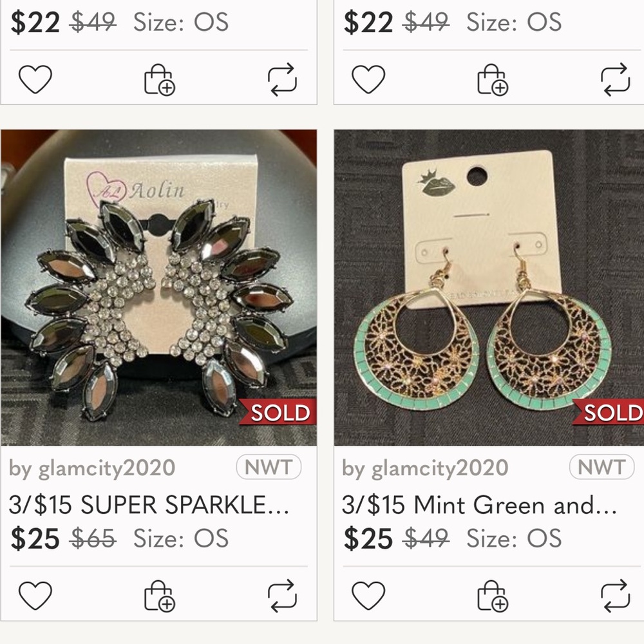The image size is (644, 644).
Task: Open the mint green hoop earrings photo
Action: pos(489,287)
